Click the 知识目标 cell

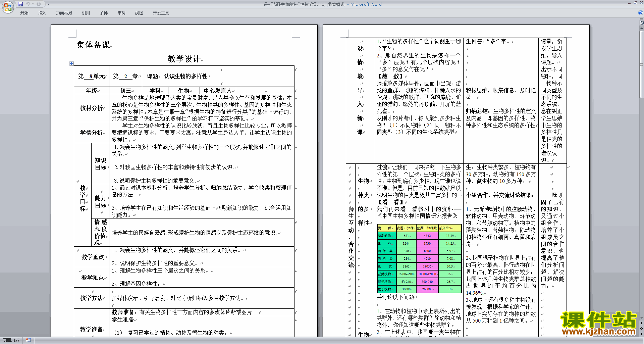pyautogui.click(x=100, y=164)
